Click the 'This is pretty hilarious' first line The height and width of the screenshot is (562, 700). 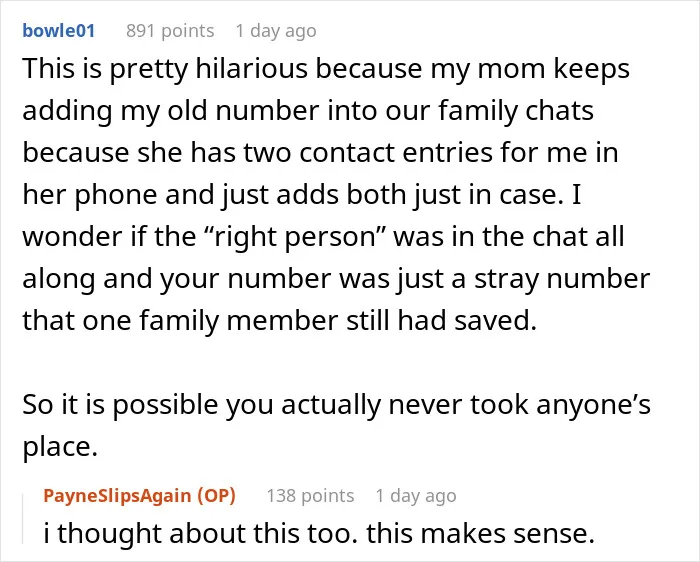(x=326, y=69)
